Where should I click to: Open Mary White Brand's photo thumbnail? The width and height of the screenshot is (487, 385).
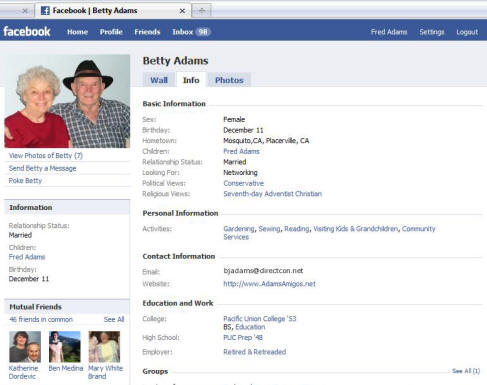pos(104,347)
